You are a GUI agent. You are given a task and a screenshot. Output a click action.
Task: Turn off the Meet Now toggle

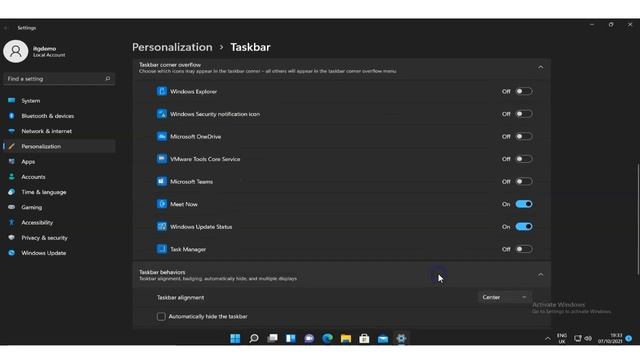point(524,204)
